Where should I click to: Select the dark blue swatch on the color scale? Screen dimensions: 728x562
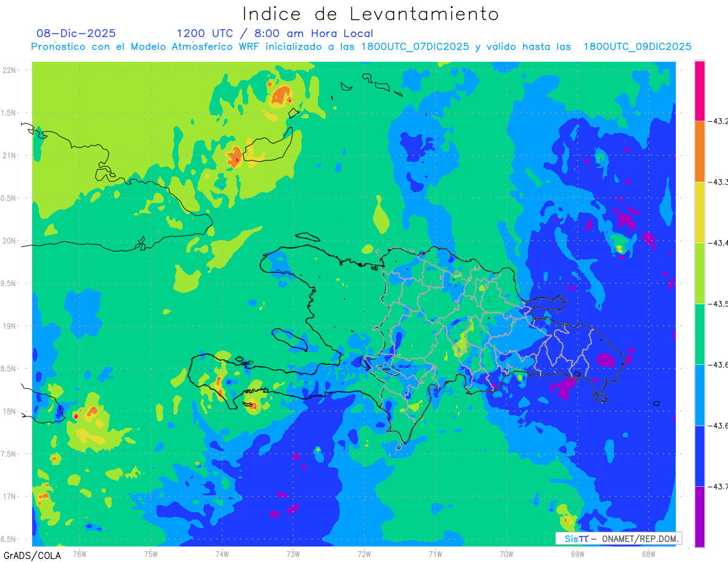point(699,456)
